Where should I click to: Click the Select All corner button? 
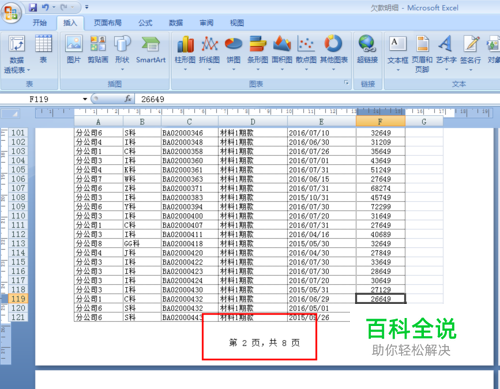[10, 114]
